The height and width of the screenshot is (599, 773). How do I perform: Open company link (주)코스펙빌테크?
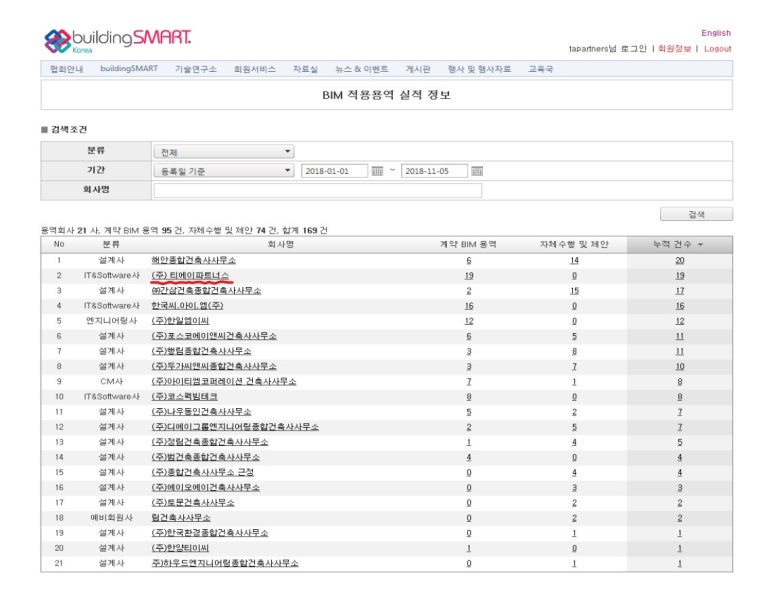pyautogui.click(x=184, y=396)
